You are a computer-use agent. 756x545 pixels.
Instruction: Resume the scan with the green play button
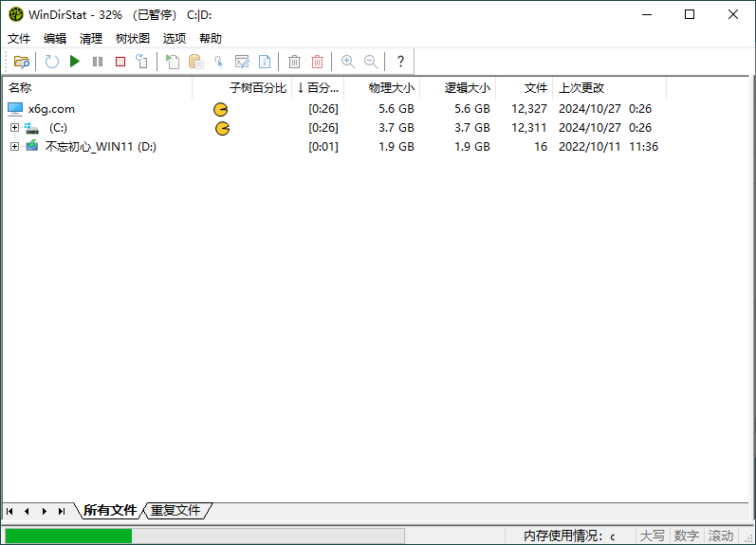[74, 62]
